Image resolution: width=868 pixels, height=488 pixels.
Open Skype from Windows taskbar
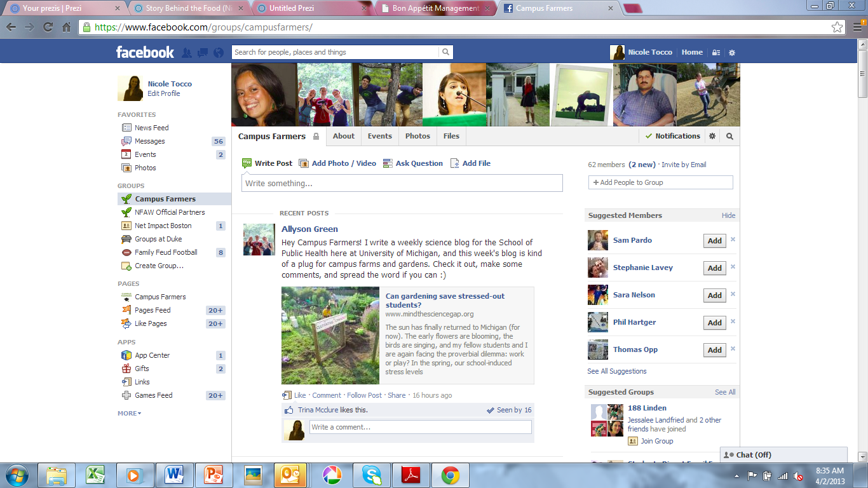pos(372,475)
